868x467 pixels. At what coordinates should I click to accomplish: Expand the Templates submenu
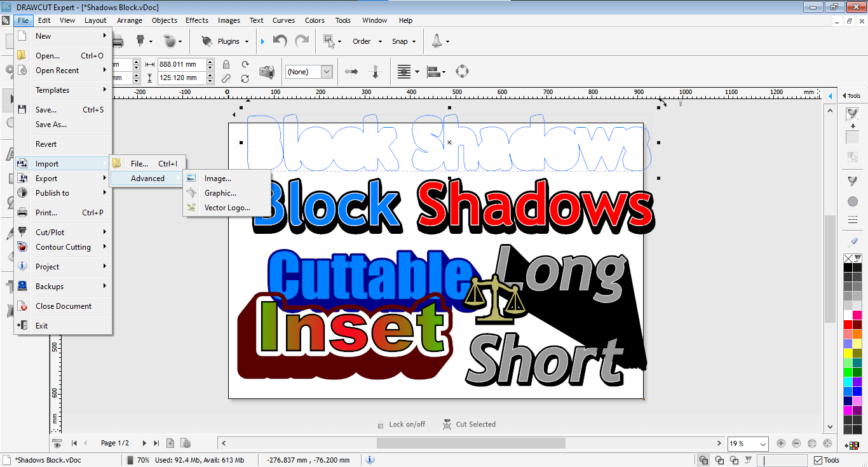[63, 90]
